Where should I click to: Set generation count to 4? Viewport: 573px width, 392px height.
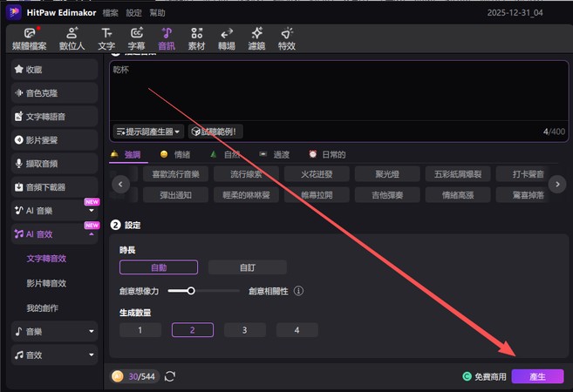click(x=297, y=330)
